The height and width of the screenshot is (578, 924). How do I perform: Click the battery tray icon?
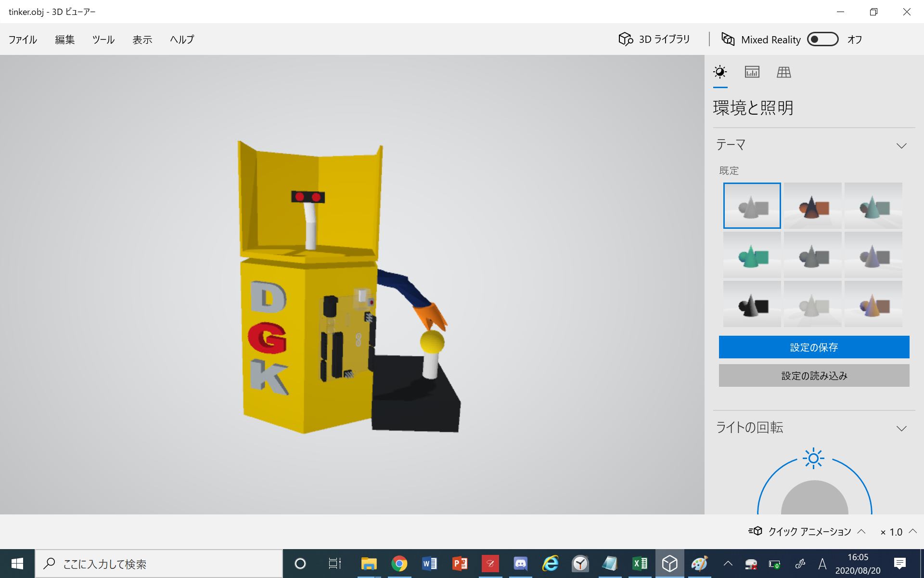(x=774, y=564)
